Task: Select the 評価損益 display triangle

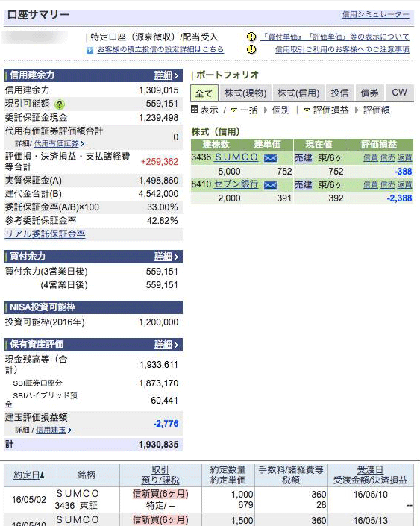Action: coord(307,110)
